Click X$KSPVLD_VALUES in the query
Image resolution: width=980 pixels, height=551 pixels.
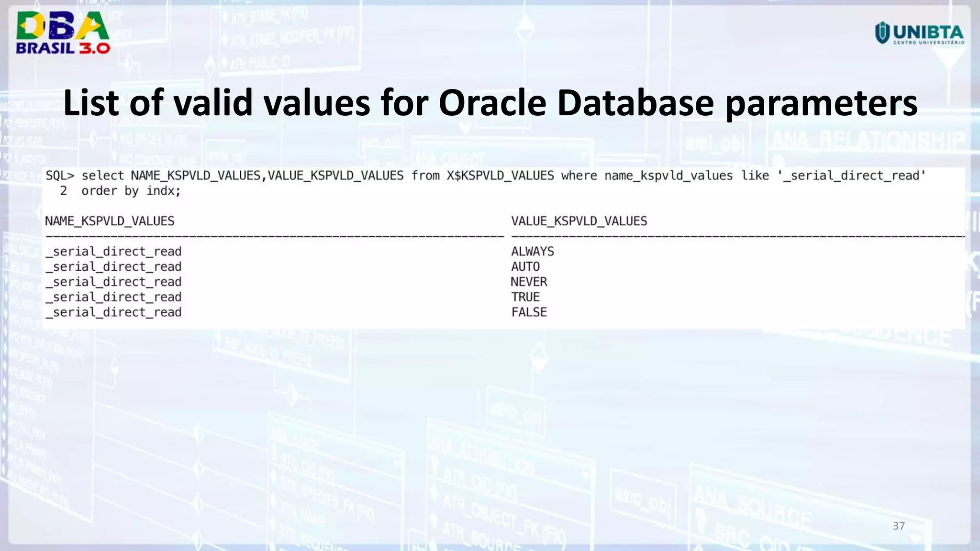[x=500, y=176]
